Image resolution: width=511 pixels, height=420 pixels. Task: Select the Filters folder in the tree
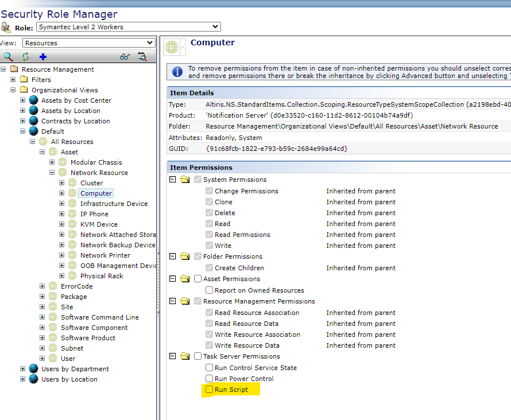point(41,80)
